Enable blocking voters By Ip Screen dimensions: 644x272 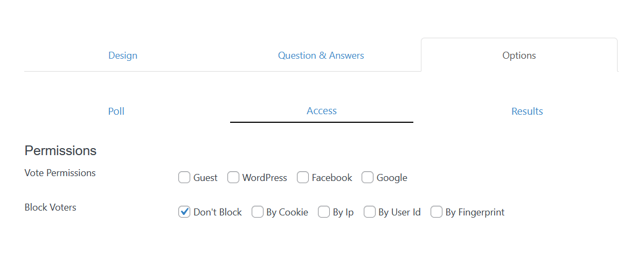point(324,212)
